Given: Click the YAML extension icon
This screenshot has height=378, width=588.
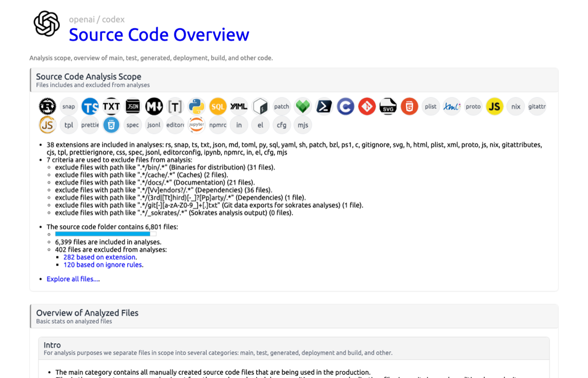Looking at the screenshot, I should (239, 106).
